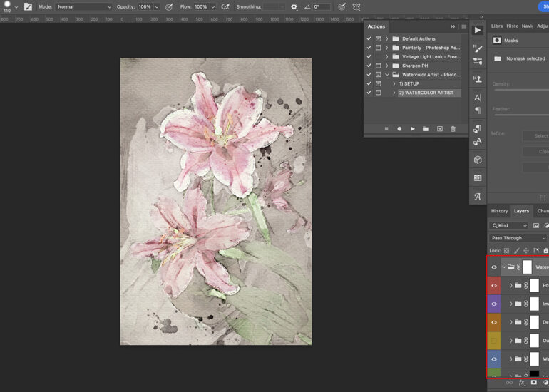Click the lock all padlock icon
Image resolution: width=549 pixels, height=392 pixels.
tap(546, 251)
